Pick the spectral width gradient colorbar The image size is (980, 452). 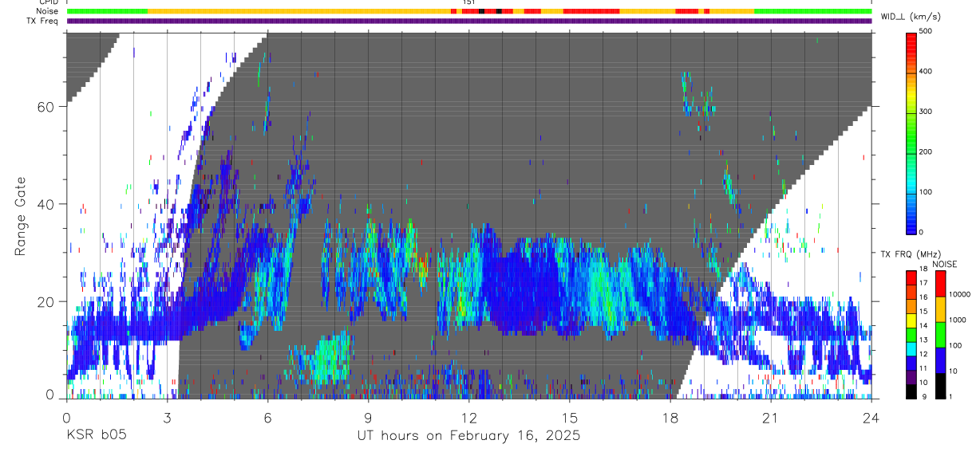click(911, 132)
